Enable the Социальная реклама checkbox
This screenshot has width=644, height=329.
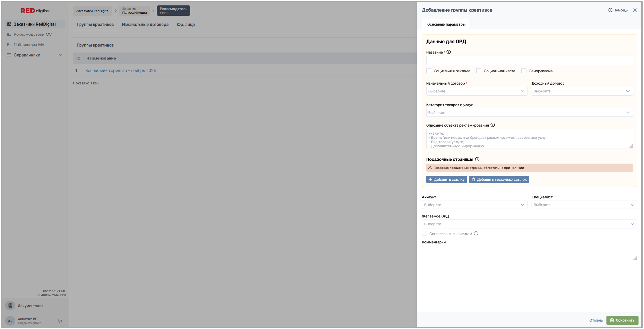point(429,71)
